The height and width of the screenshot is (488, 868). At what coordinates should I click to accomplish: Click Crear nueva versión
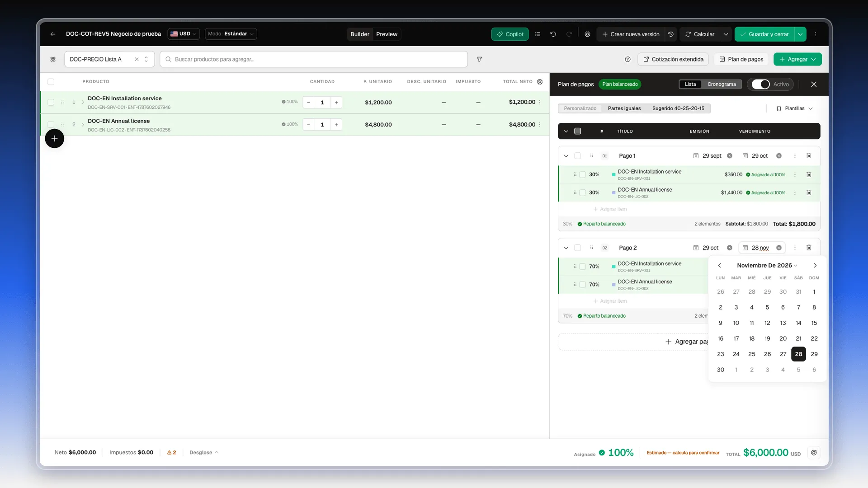[x=631, y=34]
